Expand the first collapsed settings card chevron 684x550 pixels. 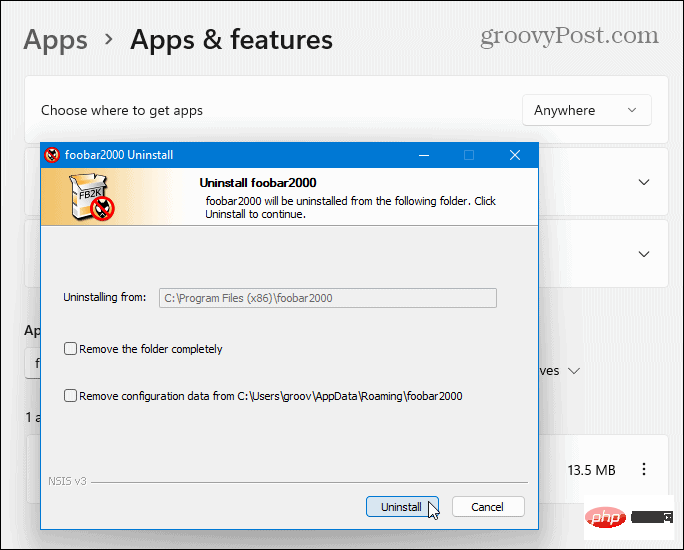tap(644, 182)
